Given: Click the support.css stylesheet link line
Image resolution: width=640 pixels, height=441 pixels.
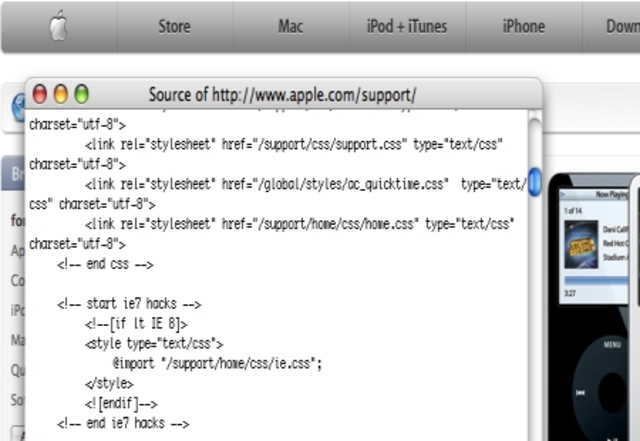Looking at the screenshot, I should pos(294,144).
